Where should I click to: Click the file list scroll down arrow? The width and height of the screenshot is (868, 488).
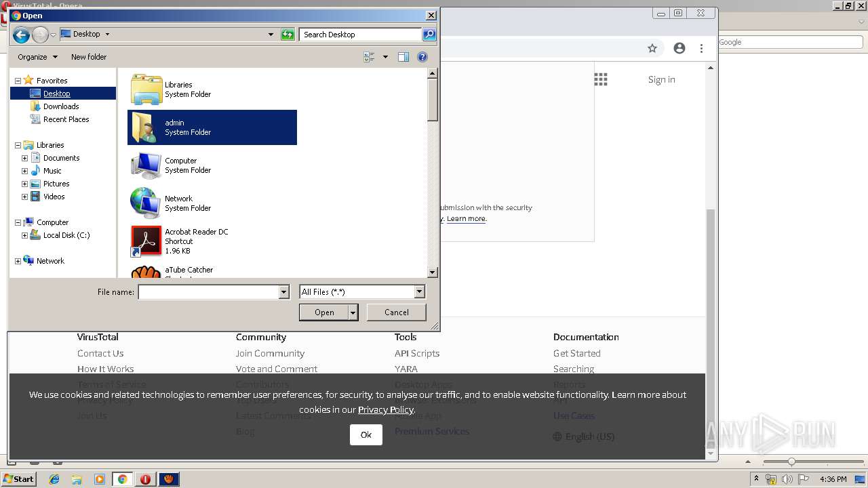click(433, 272)
